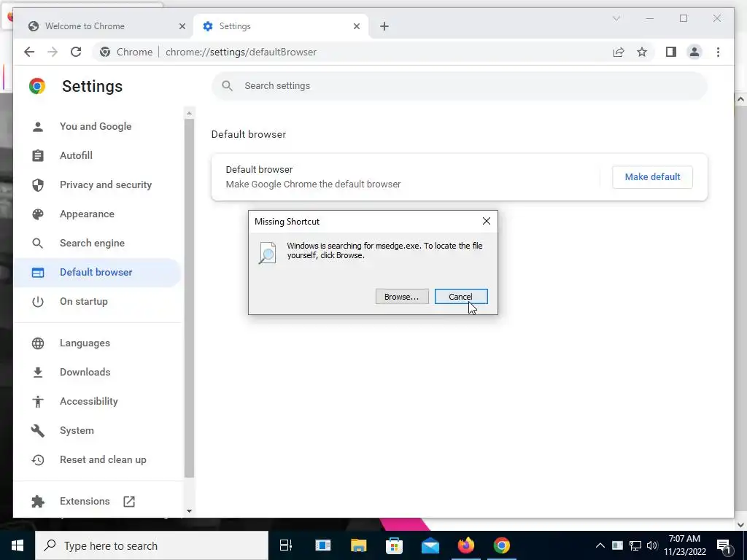Open Languages settings
This screenshot has height=560, width=747.
(x=97, y=343)
